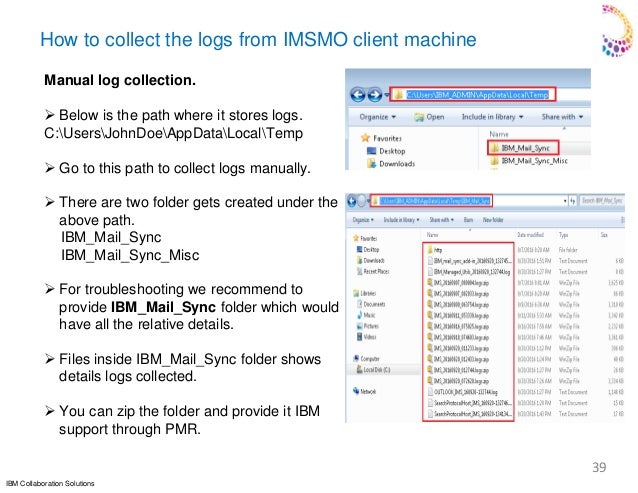Sort by Name column in lower window
The image size is (638, 493).
coord(432,235)
